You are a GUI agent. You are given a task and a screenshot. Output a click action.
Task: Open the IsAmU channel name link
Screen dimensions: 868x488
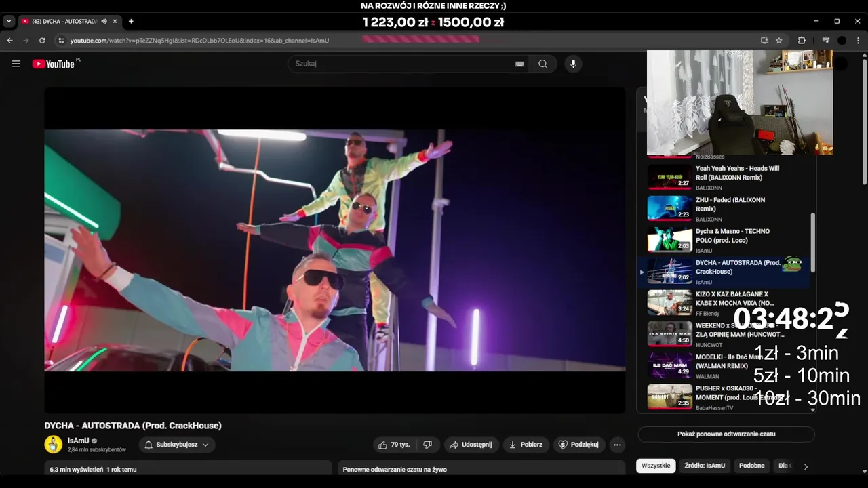pos(78,441)
